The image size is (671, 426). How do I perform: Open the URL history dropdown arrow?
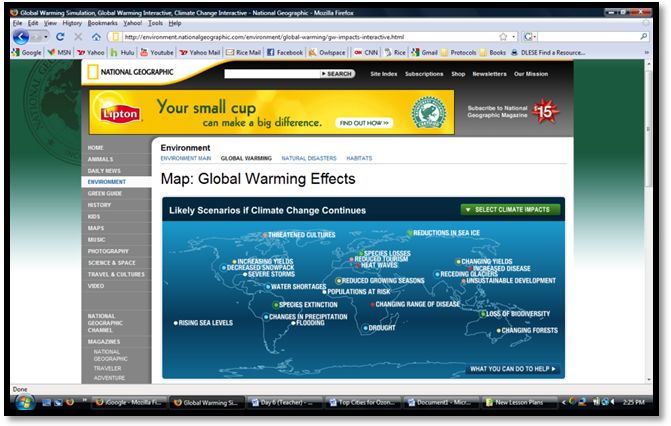[x=514, y=37]
